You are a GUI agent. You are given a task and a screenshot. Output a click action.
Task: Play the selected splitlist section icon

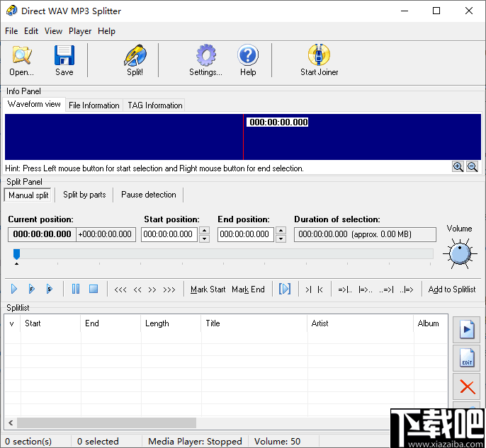466,330
